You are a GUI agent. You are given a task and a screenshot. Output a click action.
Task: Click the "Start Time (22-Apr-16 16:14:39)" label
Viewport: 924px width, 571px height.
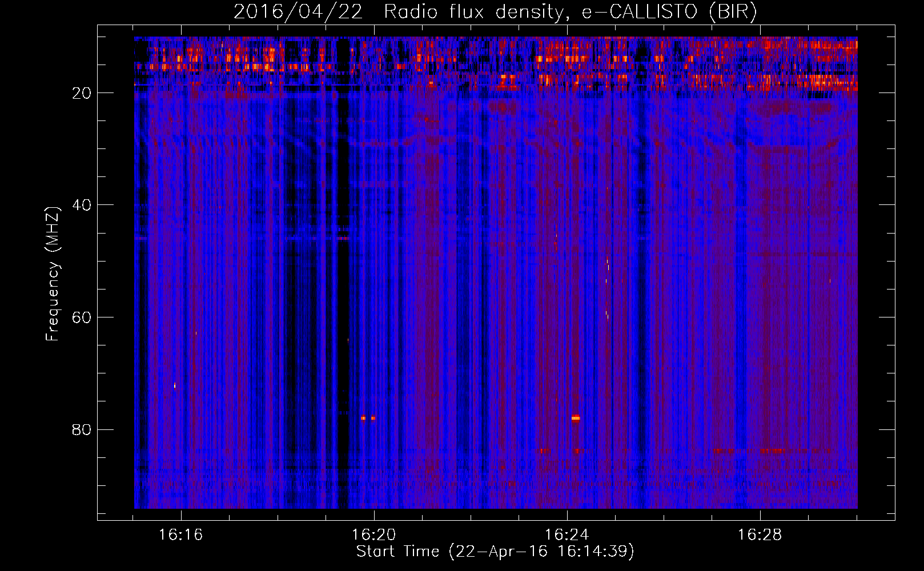pyautogui.click(x=495, y=552)
